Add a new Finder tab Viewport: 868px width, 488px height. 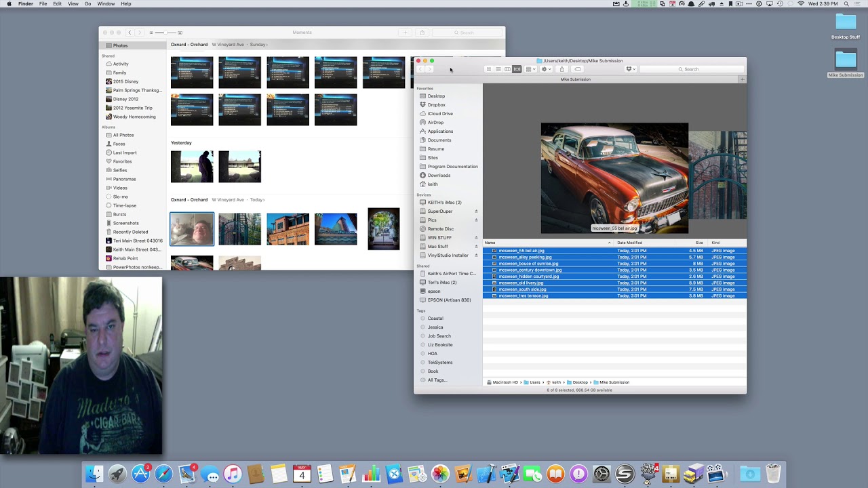(x=742, y=79)
